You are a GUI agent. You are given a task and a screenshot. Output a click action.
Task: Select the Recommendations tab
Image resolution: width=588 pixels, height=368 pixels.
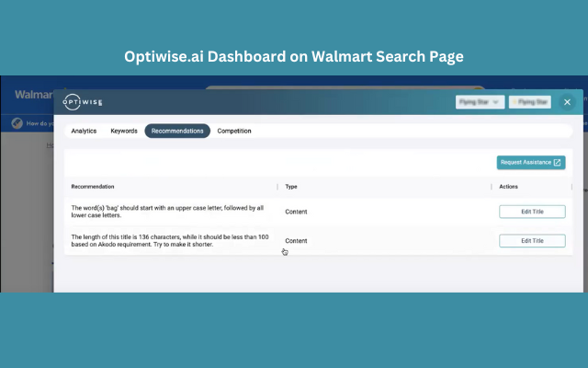(177, 131)
